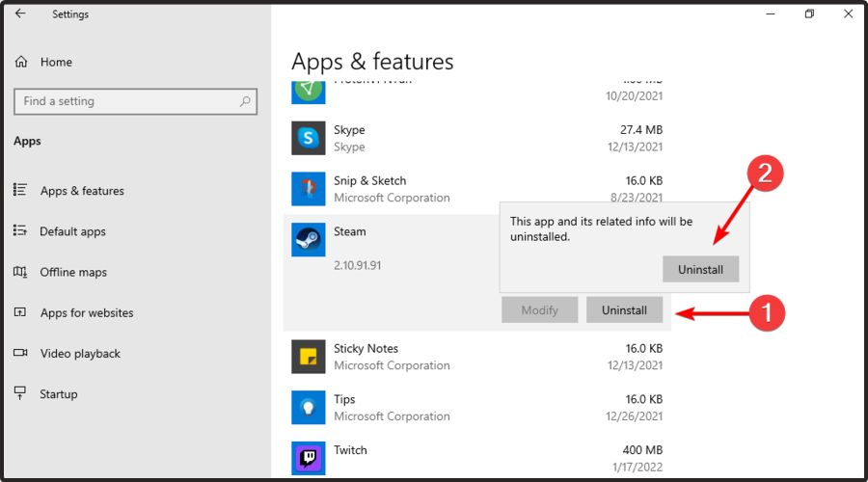The width and height of the screenshot is (868, 482).
Task: Open Apps & features page
Action: [82, 191]
